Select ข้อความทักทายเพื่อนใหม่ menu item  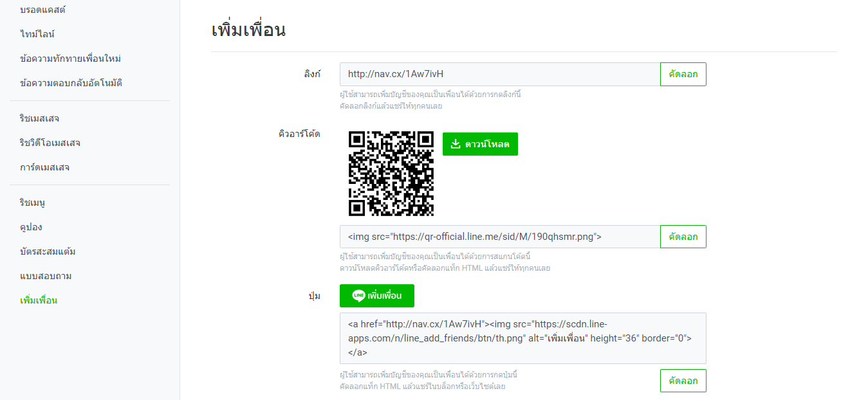(x=70, y=59)
